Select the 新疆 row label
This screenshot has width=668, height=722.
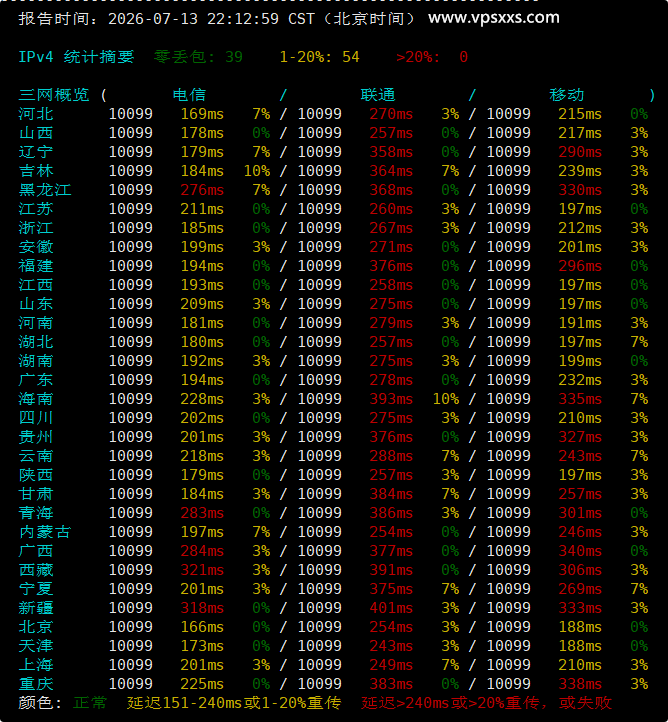(x=36, y=608)
